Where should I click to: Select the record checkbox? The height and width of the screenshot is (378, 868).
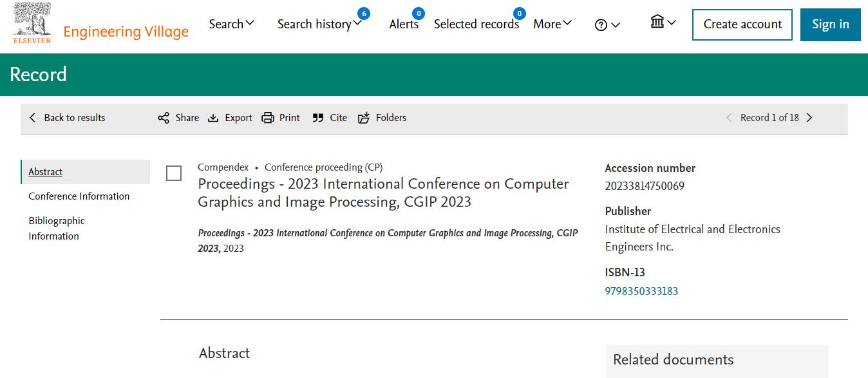click(x=174, y=173)
